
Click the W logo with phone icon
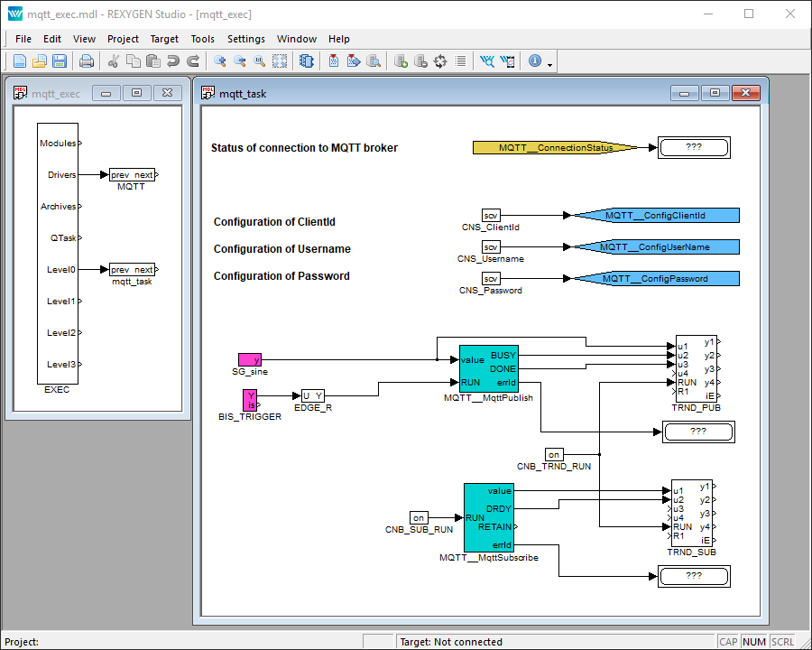tap(507, 61)
